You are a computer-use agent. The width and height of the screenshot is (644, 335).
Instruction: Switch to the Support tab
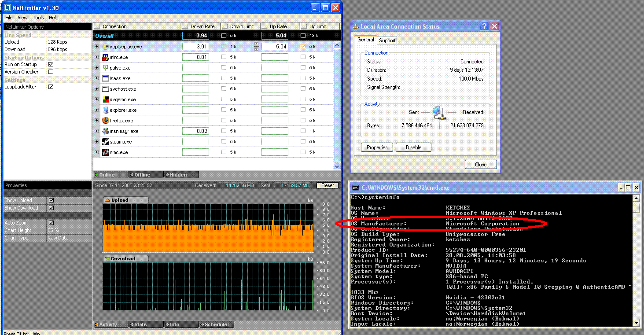coord(387,40)
